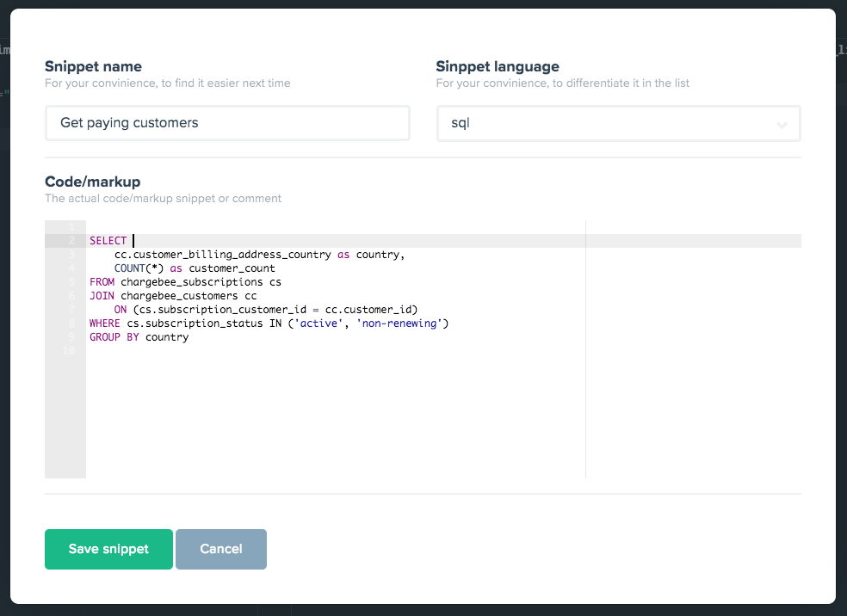This screenshot has height=616, width=847.
Task: Click the FROM keyword in code
Action: (x=102, y=282)
